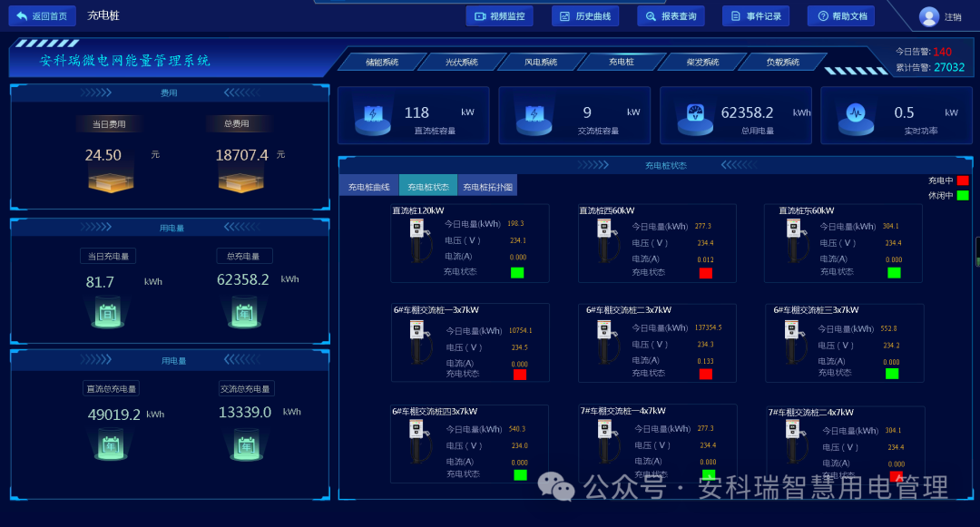Click the lightning icon on the 直流桩容量 card

pos(372,115)
